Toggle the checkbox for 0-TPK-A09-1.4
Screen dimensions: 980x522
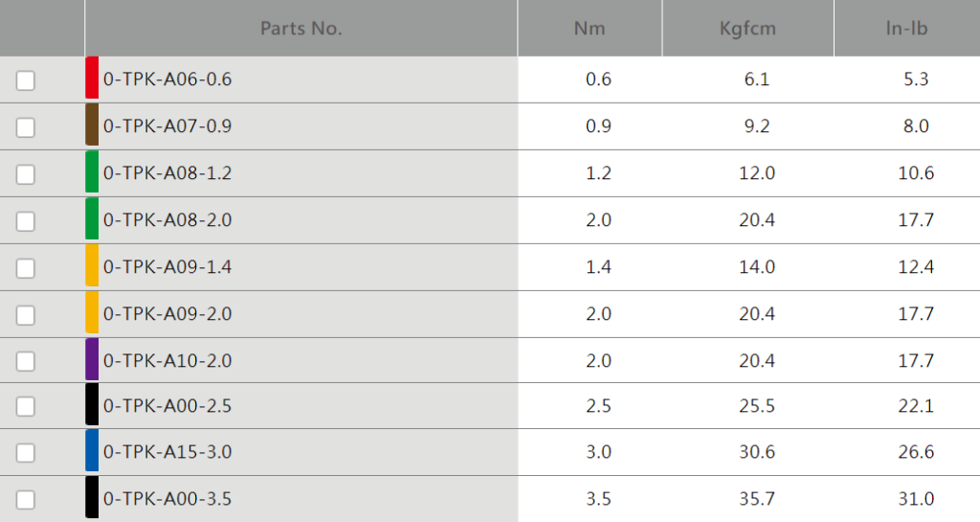pos(26,267)
